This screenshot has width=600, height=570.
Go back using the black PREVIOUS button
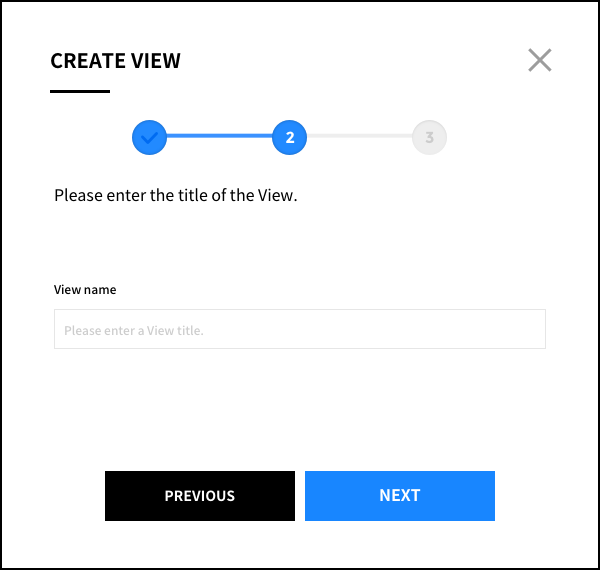(x=200, y=496)
